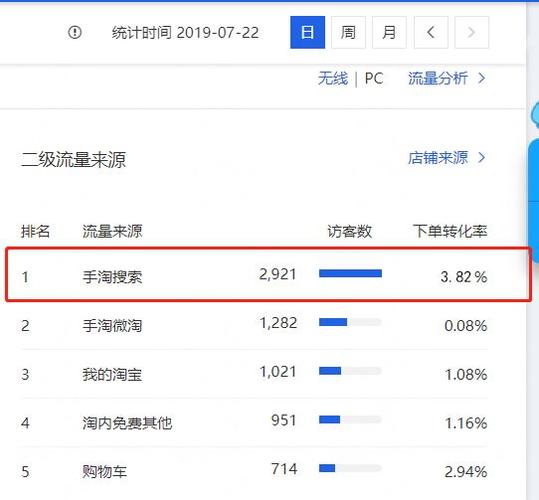
Task: Click the 淘内免费其他 visitor progress bar
Action: [350, 420]
